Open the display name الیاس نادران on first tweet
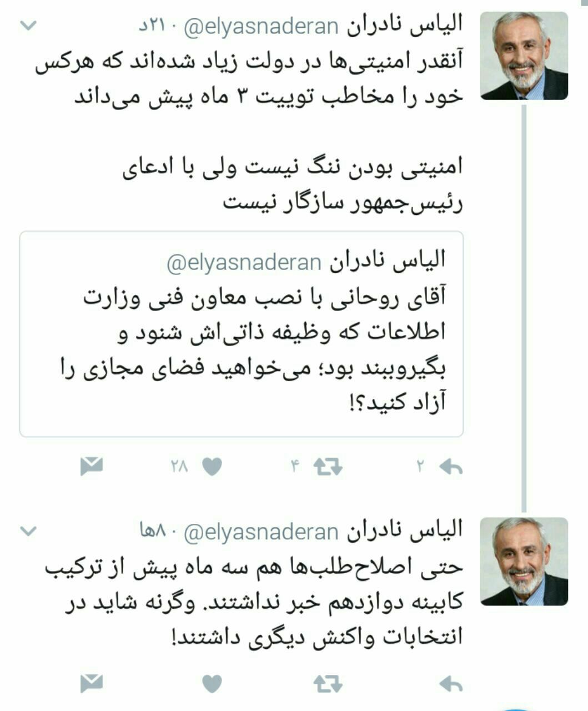The height and width of the screenshot is (711, 588). pyautogui.click(x=405, y=26)
